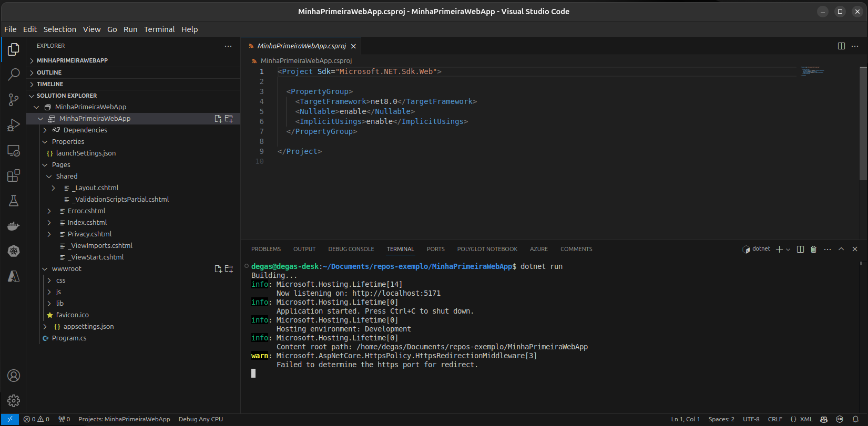Image resolution: width=868 pixels, height=426 pixels.
Task: Open the Manage gear icon
Action: [14, 401]
